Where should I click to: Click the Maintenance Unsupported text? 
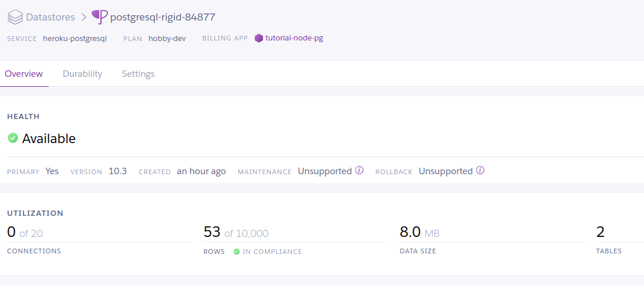tap(325, 171)
